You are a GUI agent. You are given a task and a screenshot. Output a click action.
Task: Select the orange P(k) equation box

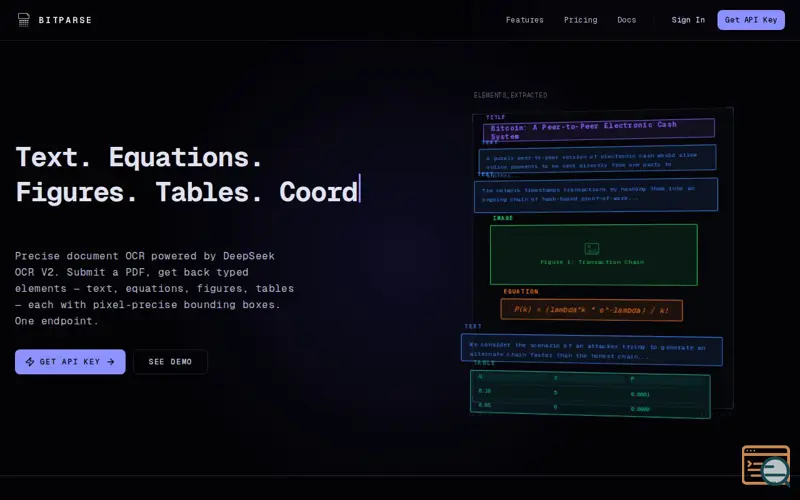click(591, 310)
